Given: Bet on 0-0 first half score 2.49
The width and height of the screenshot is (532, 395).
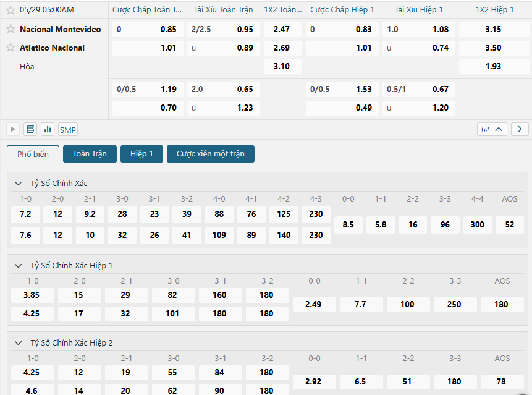Looking at the screenshot, I should (x=314, y=304).
